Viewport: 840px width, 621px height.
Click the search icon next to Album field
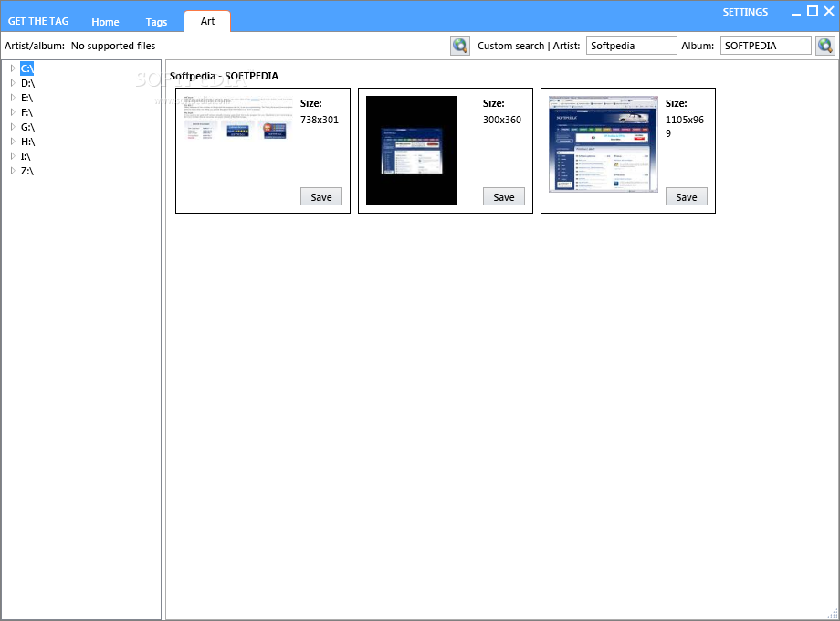(x=825, y=46)
